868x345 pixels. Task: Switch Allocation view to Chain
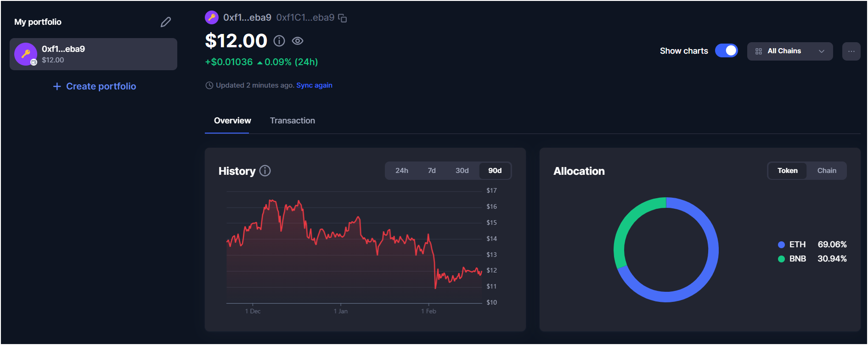click(x=827, y=170)
